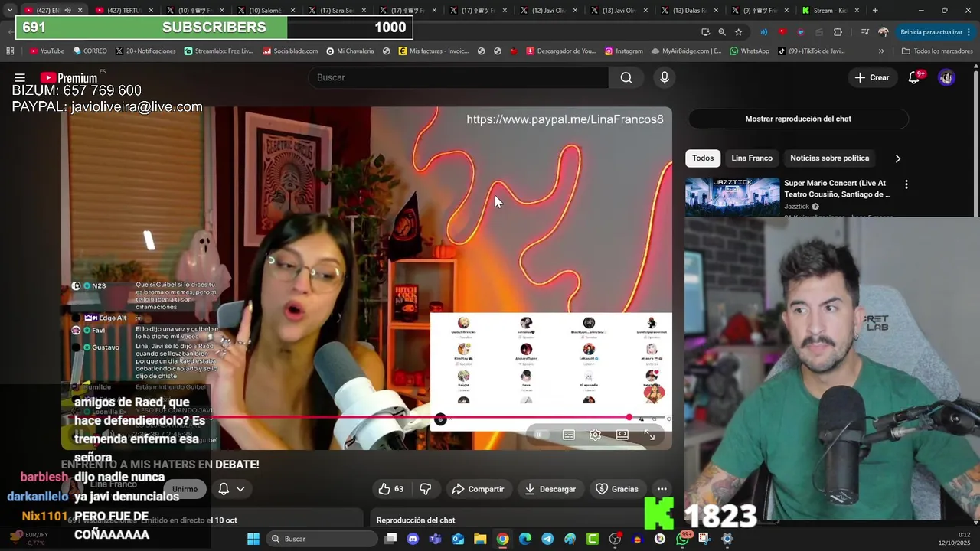Switch to the (427) TERTULIA tab
This screenshot has width=980, height=551.
click(x=125, y=11)
